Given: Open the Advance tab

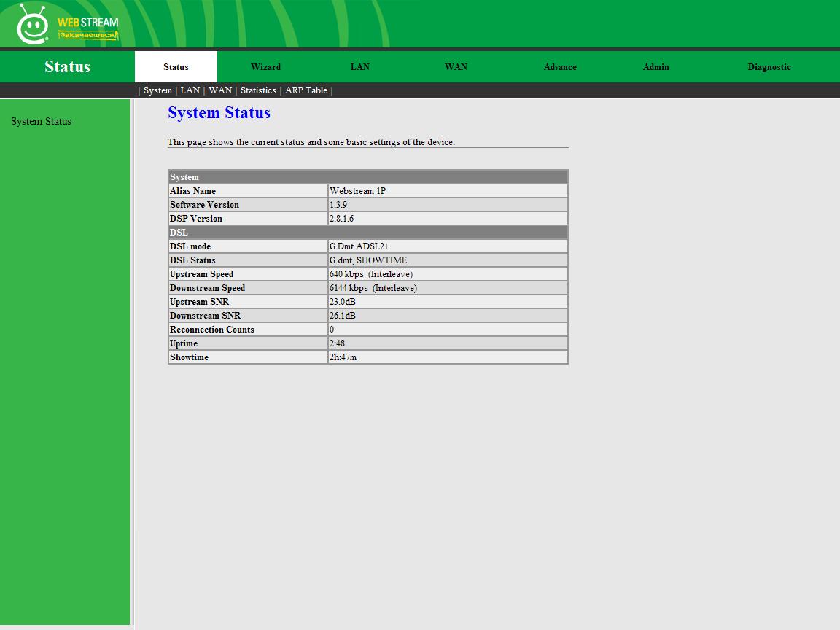Looking at the screenshot, I should [x=560, y=67].
